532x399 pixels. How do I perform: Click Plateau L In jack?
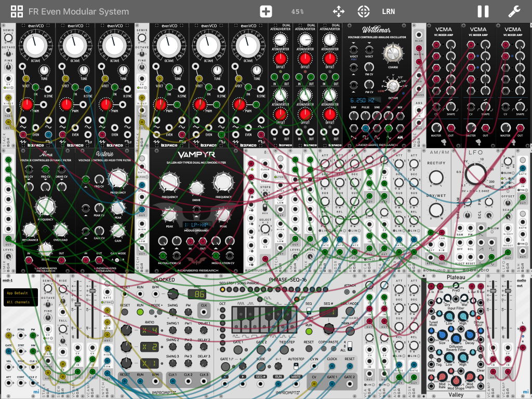click(431, 286)
